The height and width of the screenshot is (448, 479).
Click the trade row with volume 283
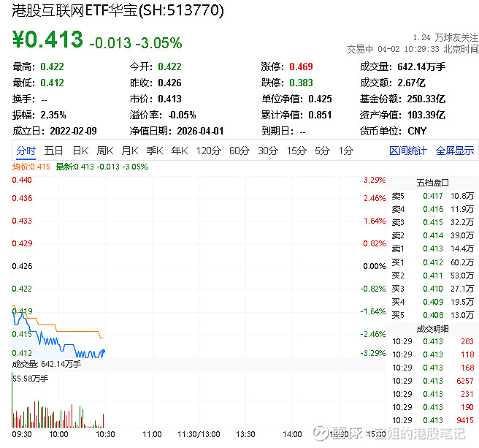432,341
